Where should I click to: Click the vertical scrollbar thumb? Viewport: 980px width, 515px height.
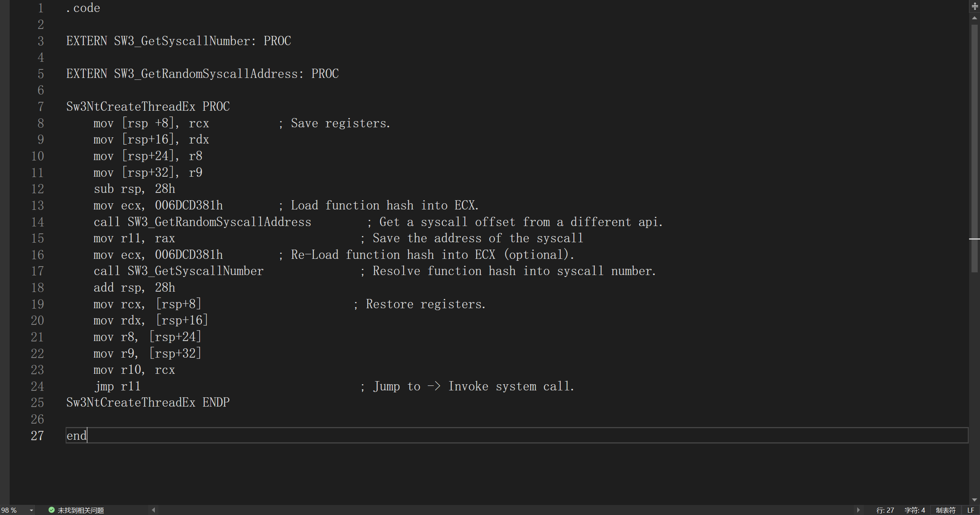975,147
